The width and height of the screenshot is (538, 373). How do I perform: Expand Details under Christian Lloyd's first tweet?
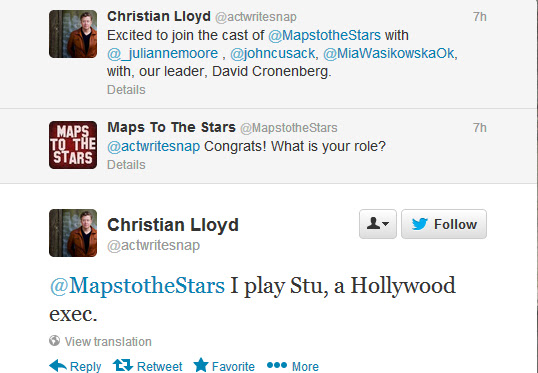(x=126, y=90)
